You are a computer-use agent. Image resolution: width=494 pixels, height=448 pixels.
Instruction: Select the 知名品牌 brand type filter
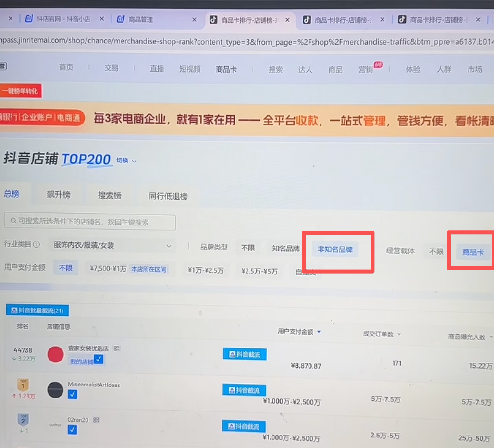pyautogui.click(x=286, y=249)
